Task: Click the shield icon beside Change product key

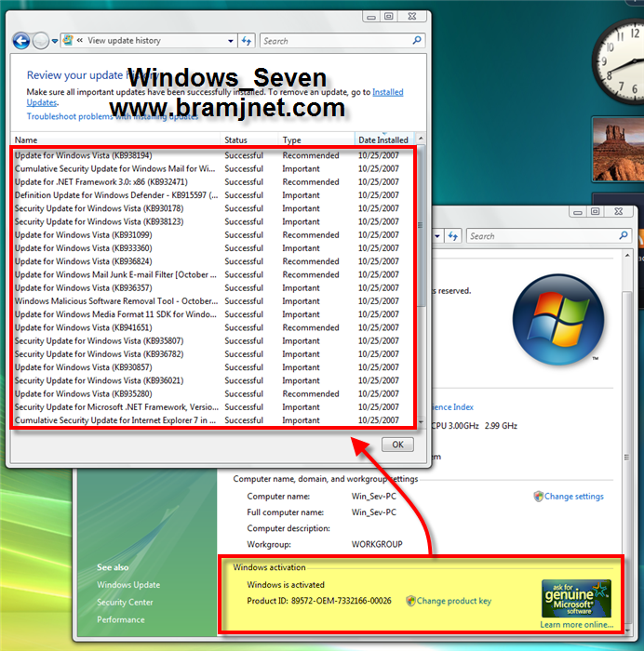Action: point(410,601)
